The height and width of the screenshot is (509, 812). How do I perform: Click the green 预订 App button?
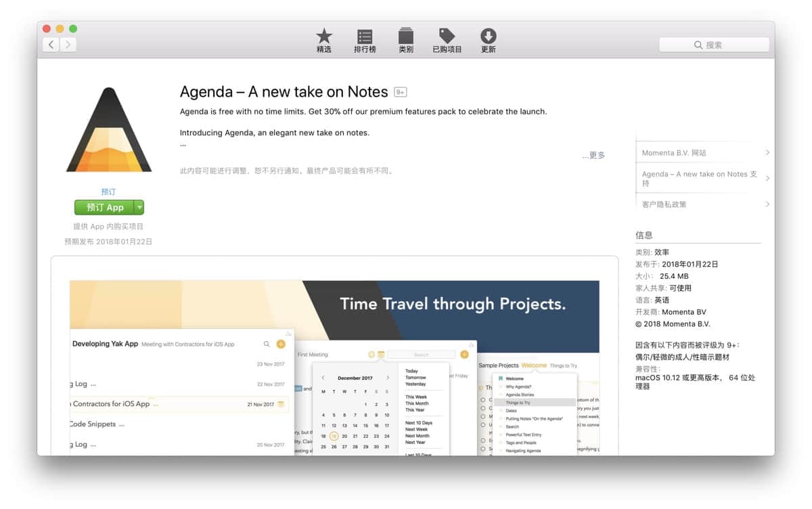coord(105,208)
